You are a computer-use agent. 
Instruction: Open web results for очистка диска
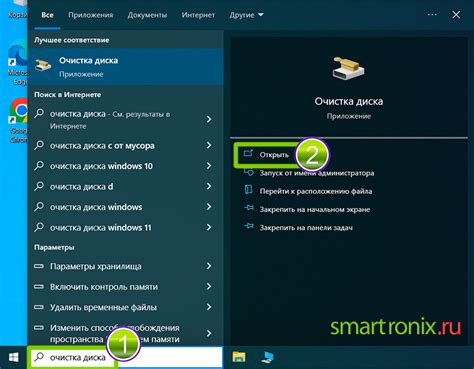(125, 120)
